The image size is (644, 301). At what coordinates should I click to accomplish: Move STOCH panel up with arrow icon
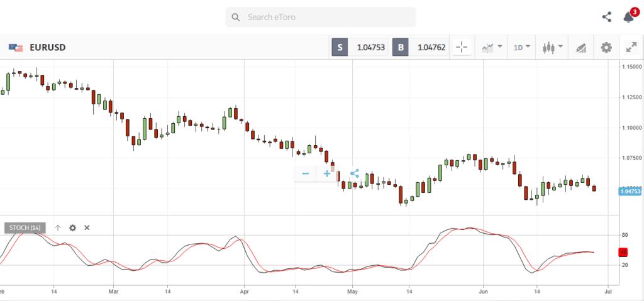point(58,228)
